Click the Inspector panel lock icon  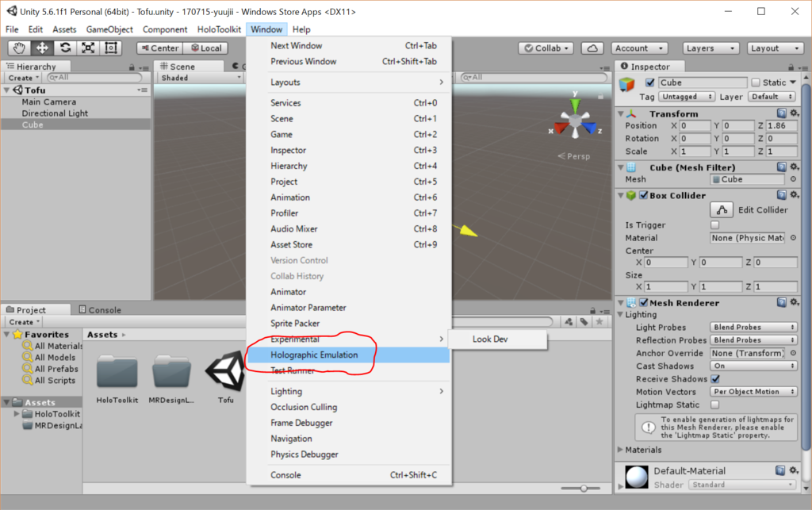click(x=791, y=67)
